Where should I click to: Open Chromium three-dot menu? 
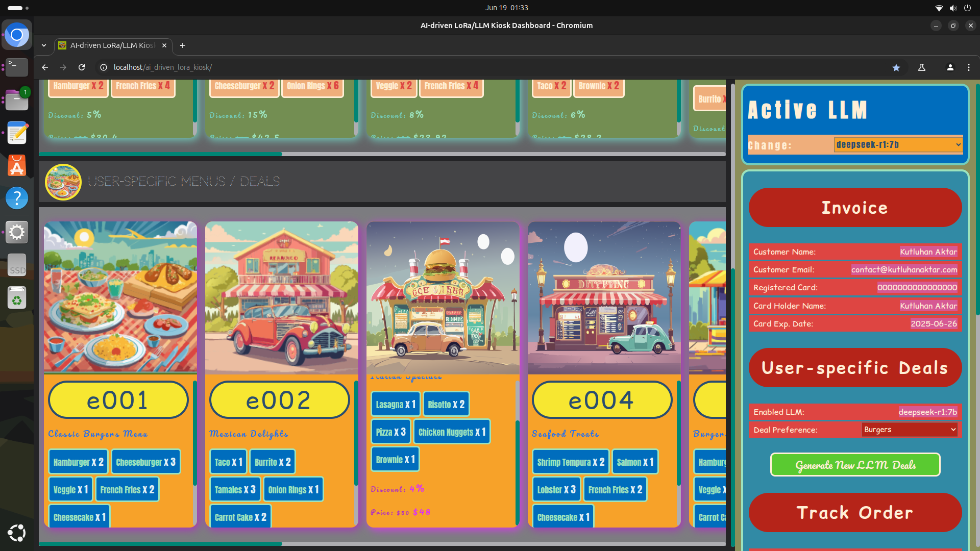point(969,67)
